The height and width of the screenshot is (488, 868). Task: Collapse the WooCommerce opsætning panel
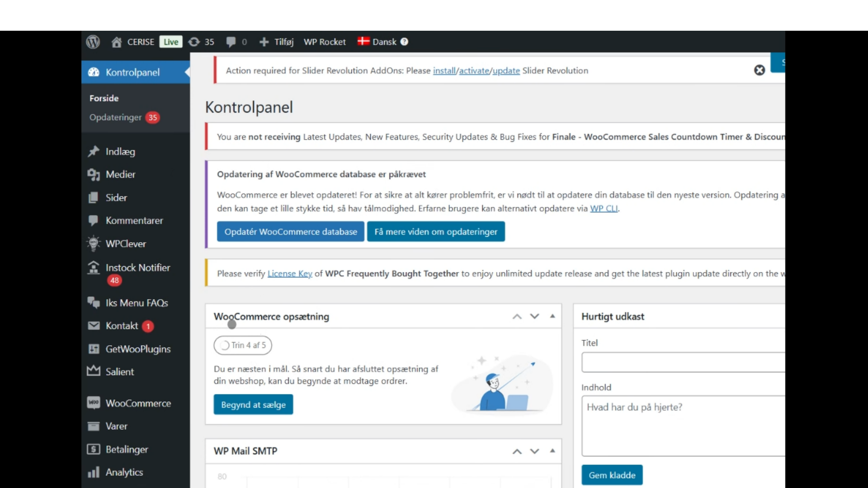click(552, 316)
